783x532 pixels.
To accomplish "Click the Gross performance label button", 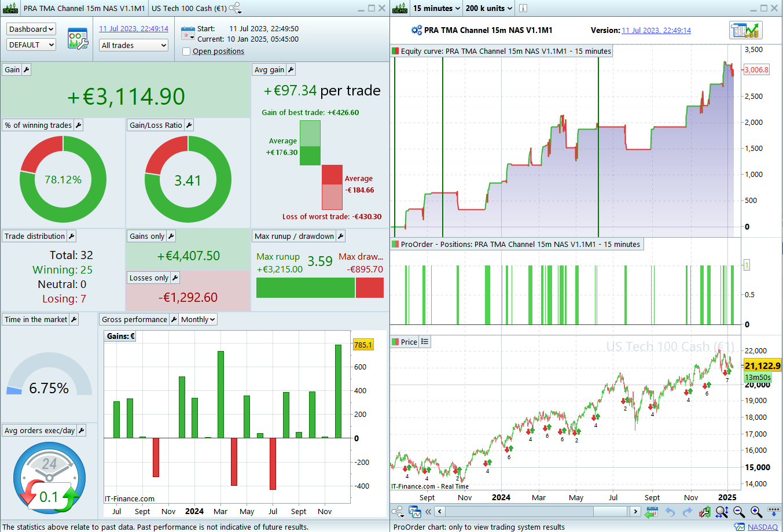I will 134,319.
